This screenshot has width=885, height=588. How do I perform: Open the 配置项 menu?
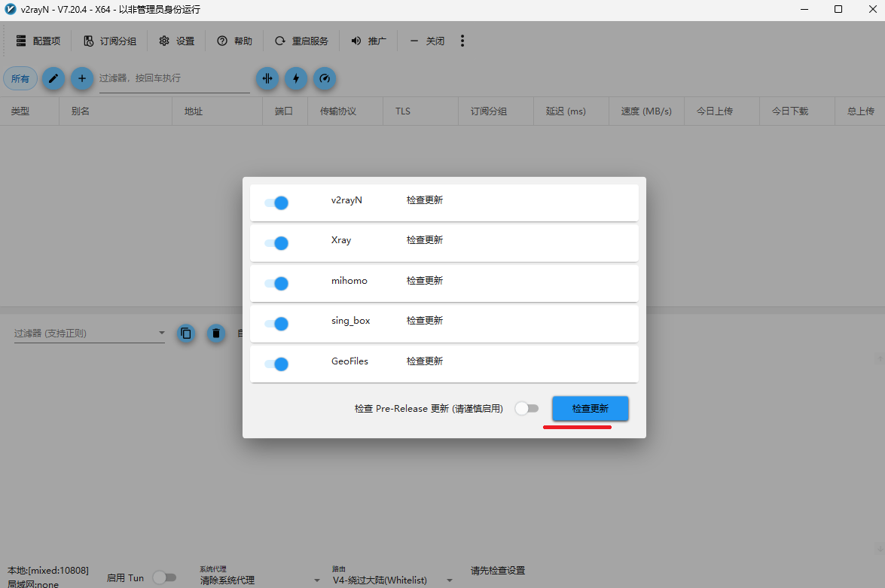(38, 41)
